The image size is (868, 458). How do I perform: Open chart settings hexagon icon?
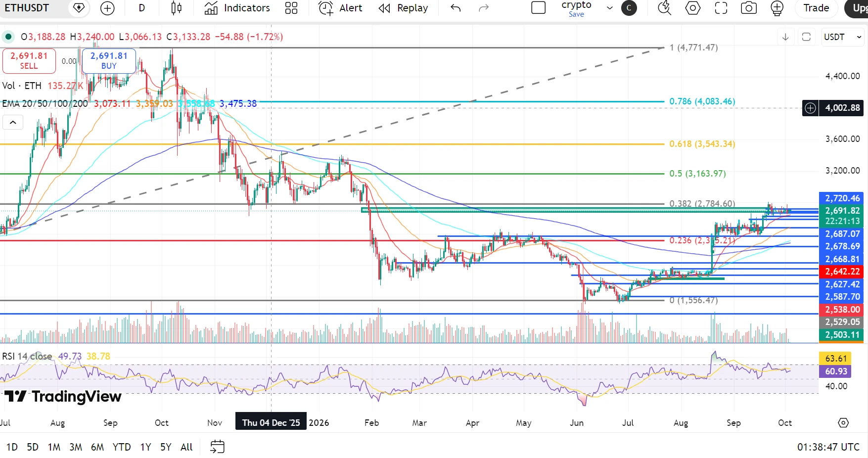click(693, 8)
